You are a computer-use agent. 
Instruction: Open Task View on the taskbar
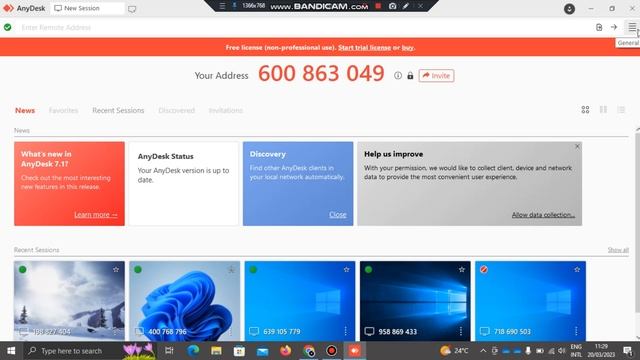point(169,351)
